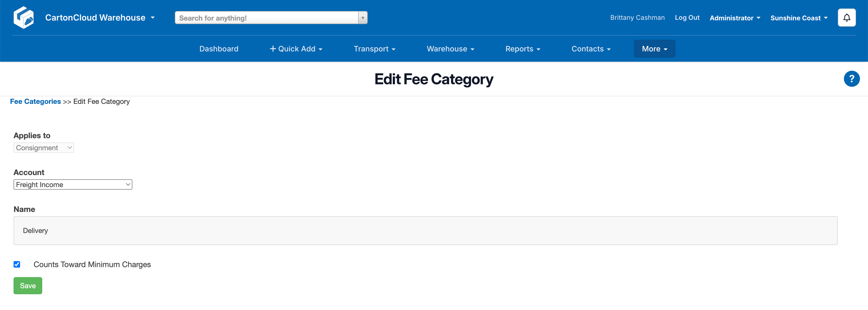Screen dimensions: 868x310
Task: Open the Warehouse menu chevron
Action: click(472, 49)
